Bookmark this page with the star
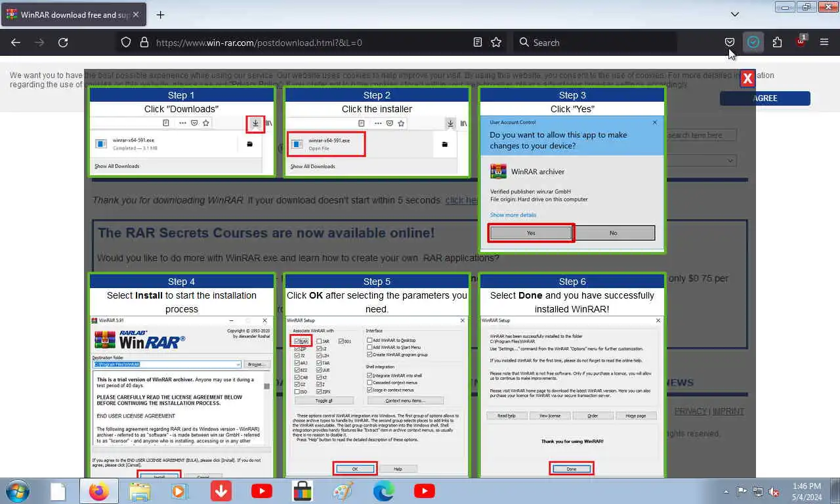Image resolution: width=840 pixels, height=504 pixels. tap(496, 42)
